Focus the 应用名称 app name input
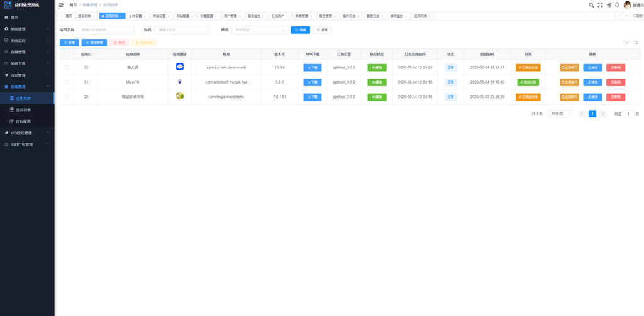This screenshot has height=316, width=644. (x=106, y=30)
